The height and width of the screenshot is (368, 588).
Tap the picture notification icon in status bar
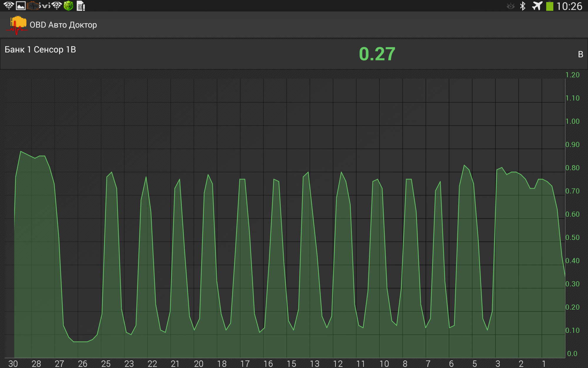pyautogui.click(x=21, y=6)
